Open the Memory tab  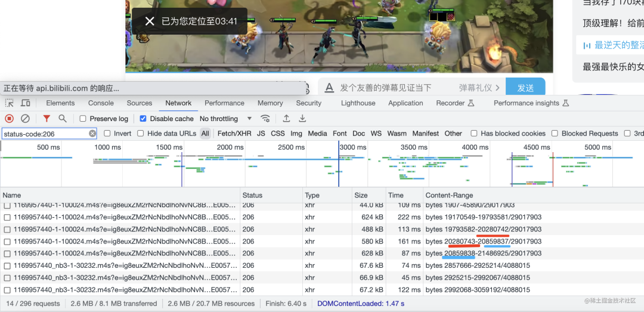coord(270,103)
